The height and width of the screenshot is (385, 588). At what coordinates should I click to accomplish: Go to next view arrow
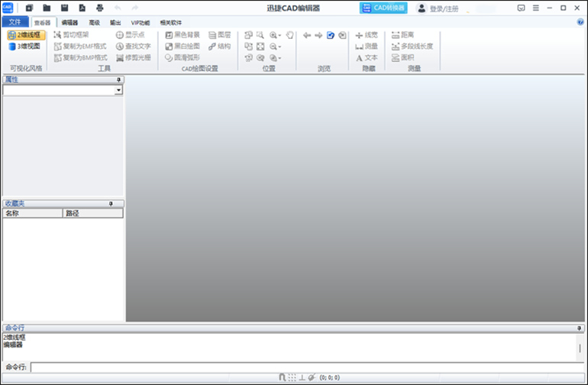(x=318, y=35)
